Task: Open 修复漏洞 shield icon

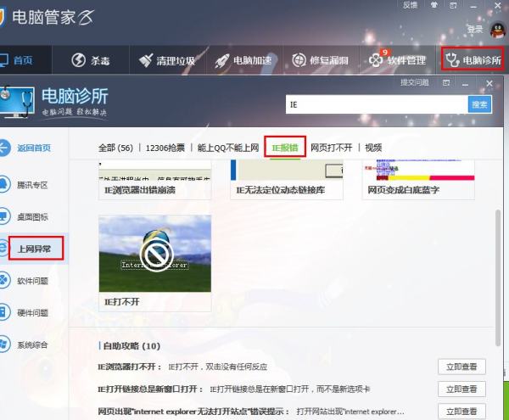Action: (299, 60)
